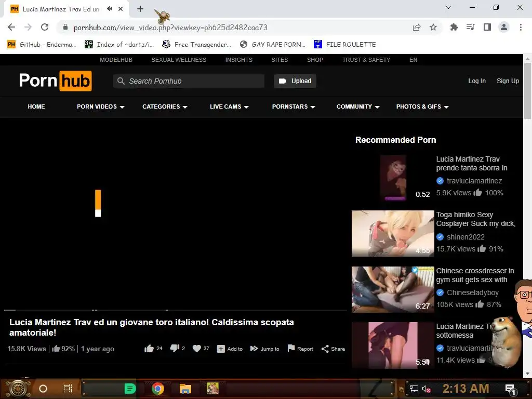Open File Explorer from the taskbar
Viewport: 532px width, 399px height.
coord(185,389)
